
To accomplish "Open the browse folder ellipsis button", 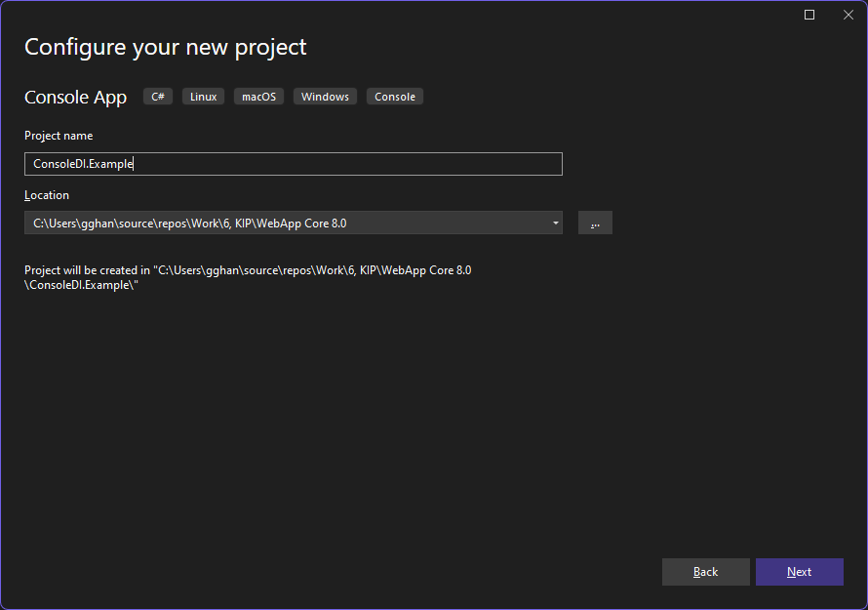I will click(x=595, y=223).
